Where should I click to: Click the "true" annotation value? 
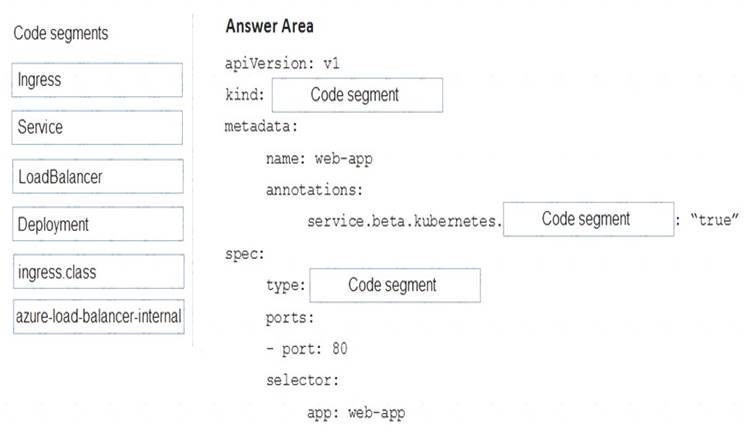coord(714,220)
